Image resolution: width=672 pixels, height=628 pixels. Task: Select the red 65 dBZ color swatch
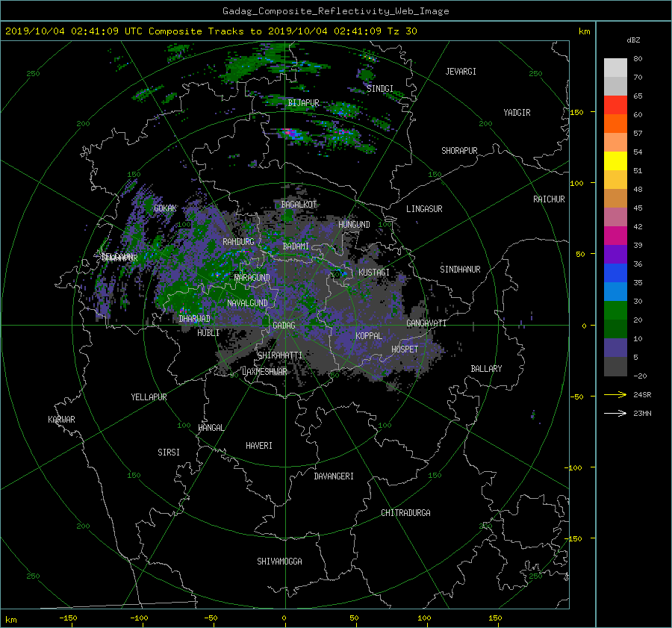(x=615, y=105)
